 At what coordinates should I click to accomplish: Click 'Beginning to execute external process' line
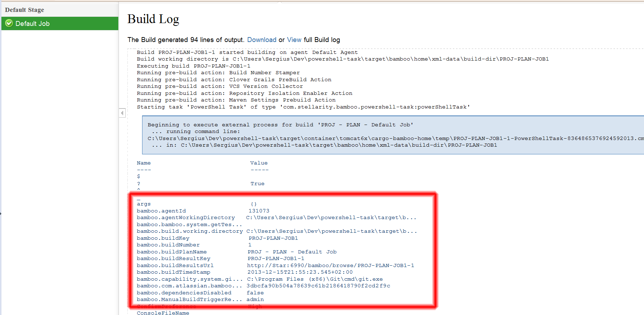point(280,125)
